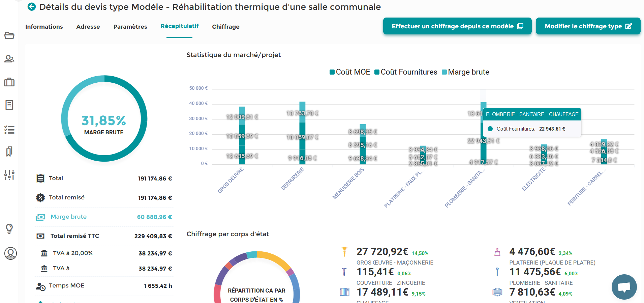Open the bookmark library sidebar icon
The image size is (644, 303).
pyautogui.click(x=9, y=151)
